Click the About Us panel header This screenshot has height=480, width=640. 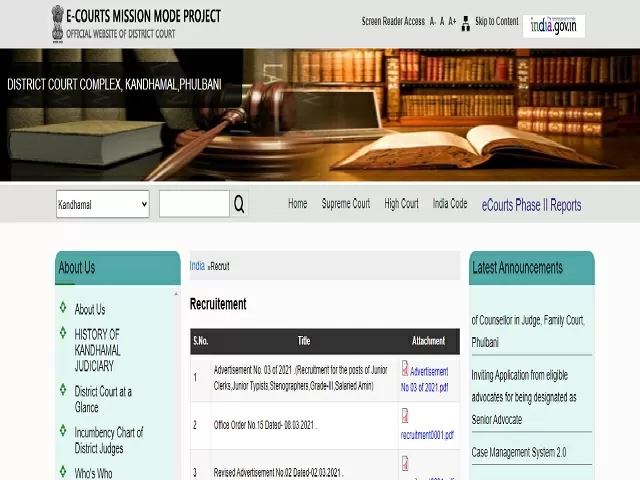[118, 268]
